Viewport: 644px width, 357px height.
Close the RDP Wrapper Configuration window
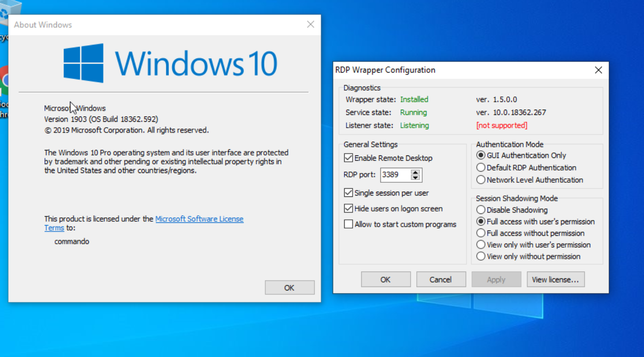coord(598,70)
